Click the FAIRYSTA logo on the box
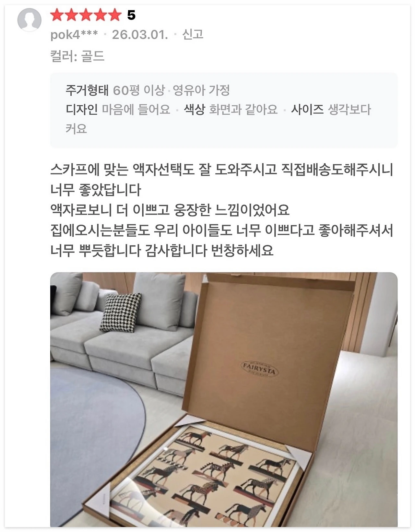415x532 pixels. pyautogui.click(x=258, y=369)
